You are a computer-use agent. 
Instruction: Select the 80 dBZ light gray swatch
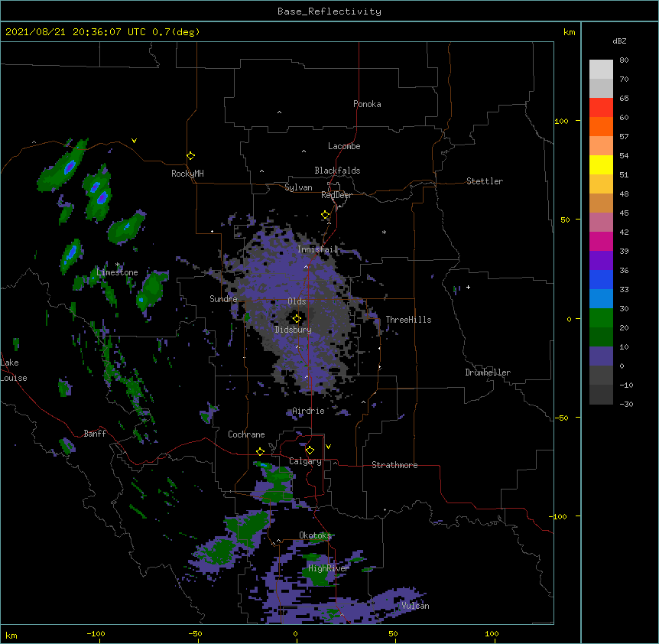click(601, 70)
